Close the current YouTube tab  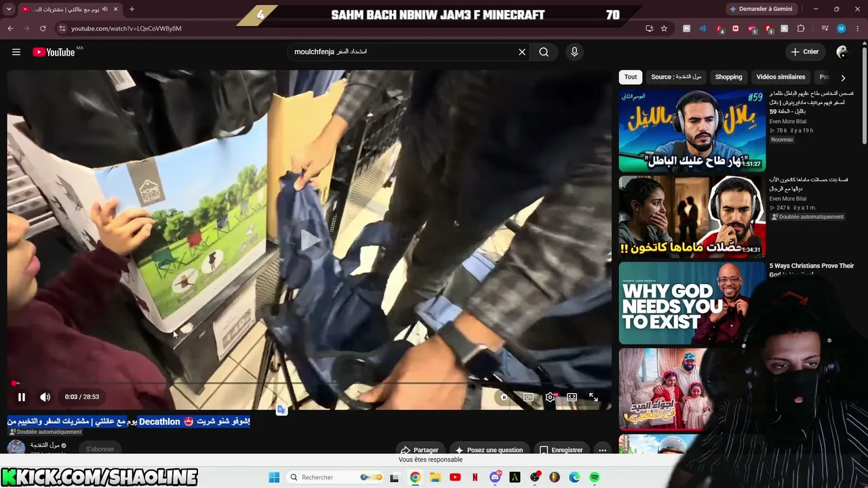[116, 9]
